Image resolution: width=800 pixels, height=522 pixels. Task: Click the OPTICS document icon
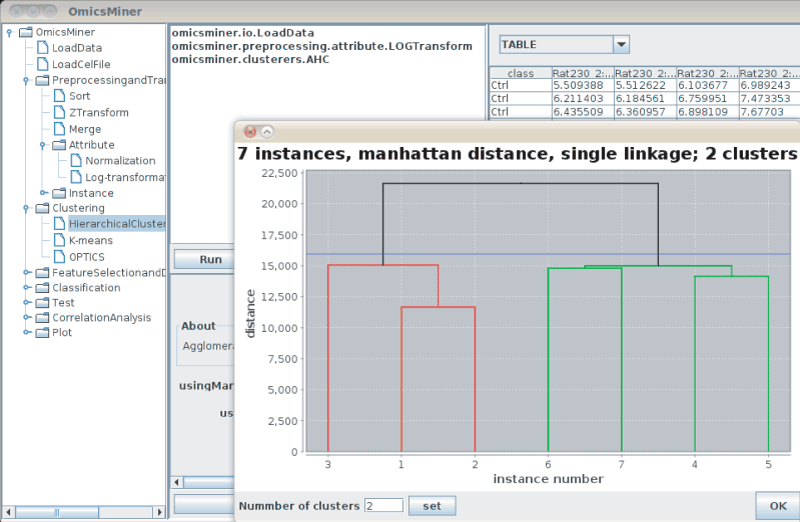click(x=60, y=257)
